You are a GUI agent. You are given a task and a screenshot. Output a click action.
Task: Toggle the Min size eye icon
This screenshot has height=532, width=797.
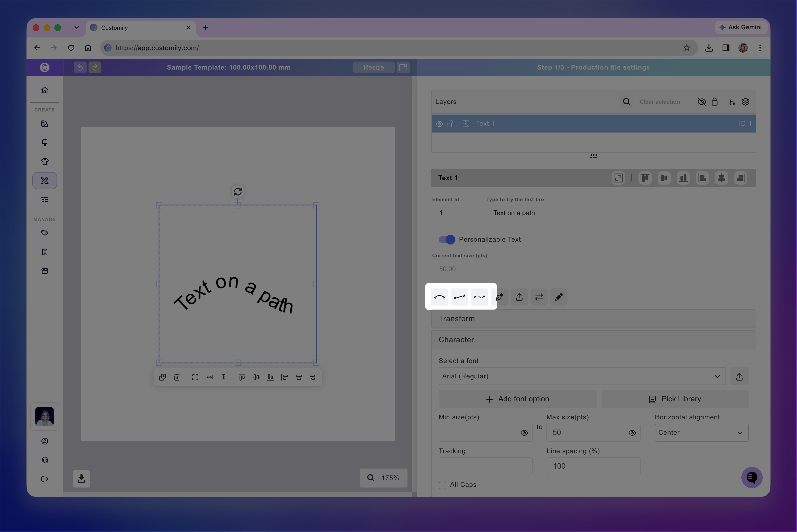pos(524,433)
